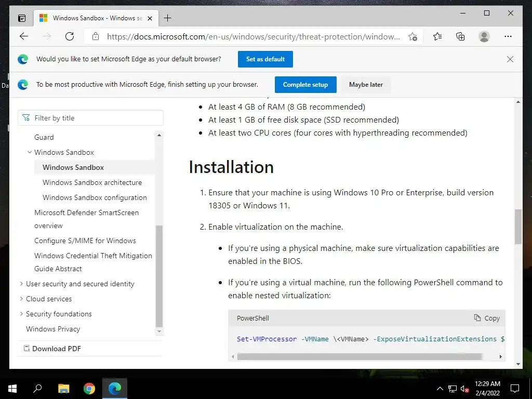Expand the Security foundations node
Screen dimensions: 532x399
pyautogui.click(x=21, y=314)
